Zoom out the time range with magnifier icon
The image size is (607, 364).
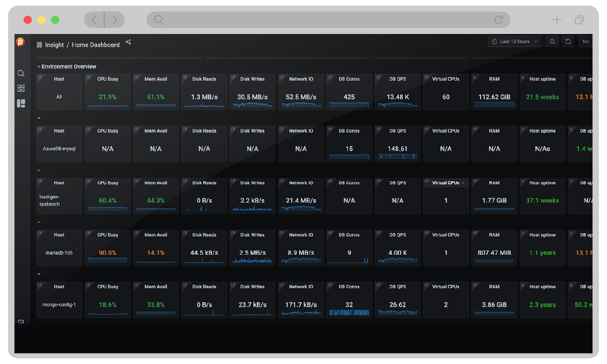[x=552, y=41]
